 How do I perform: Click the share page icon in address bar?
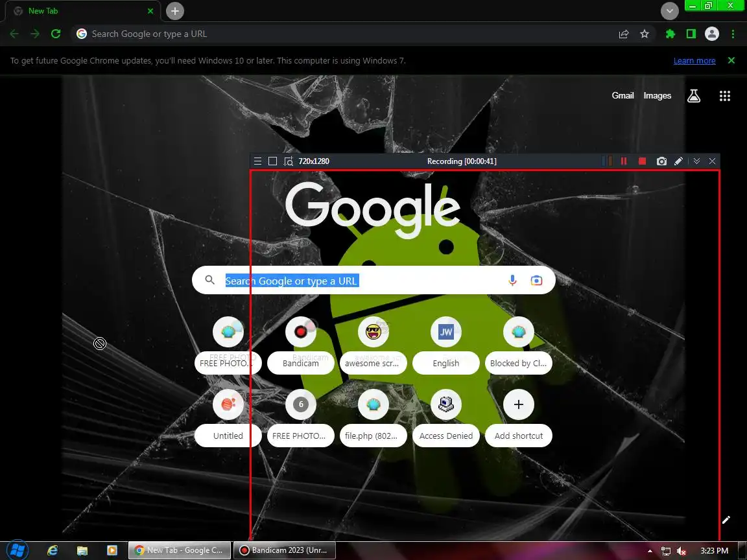[624, 34]
